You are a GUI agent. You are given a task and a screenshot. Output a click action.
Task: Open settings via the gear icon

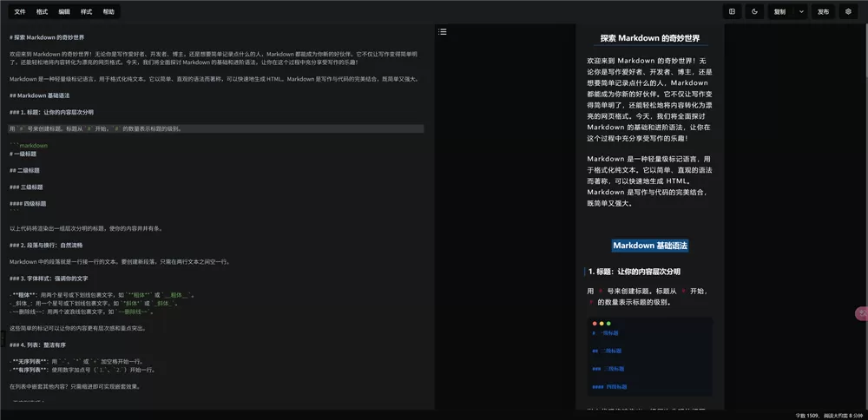pos(848,12)
